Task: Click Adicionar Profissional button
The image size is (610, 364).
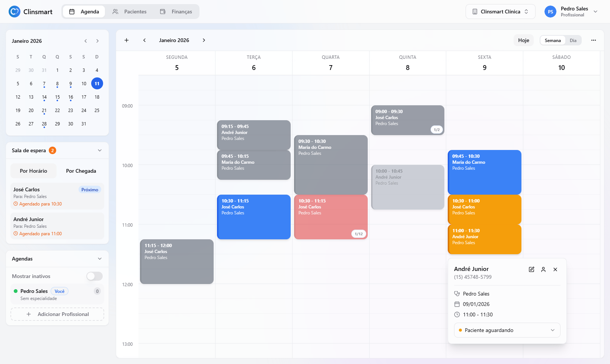Action: (57, 314)
